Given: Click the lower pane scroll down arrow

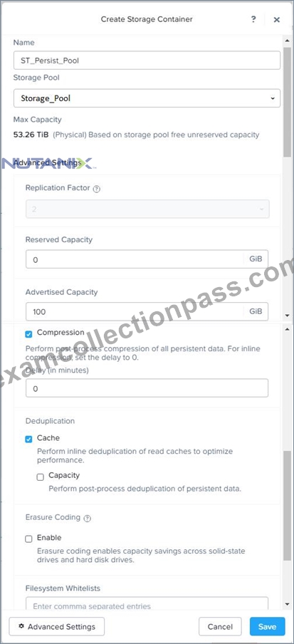Looking at the screenshot, I should 287,604.
